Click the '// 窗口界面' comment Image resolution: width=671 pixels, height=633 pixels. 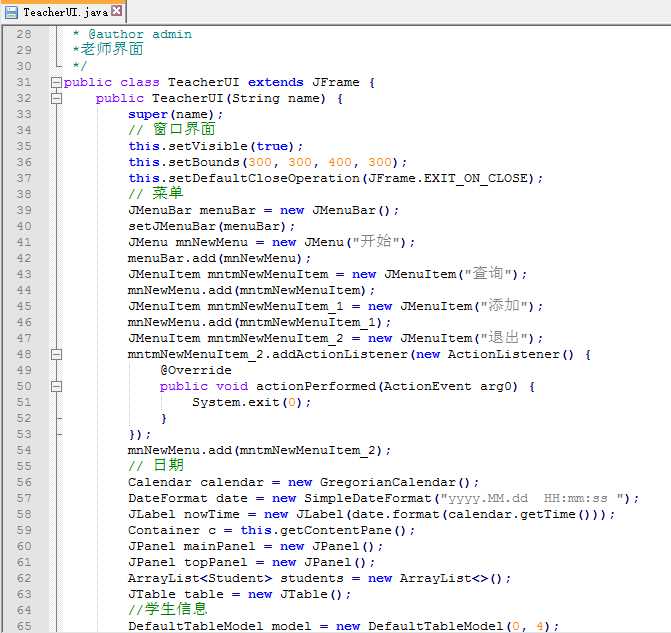pyautogui.click(x=172, y=129)
